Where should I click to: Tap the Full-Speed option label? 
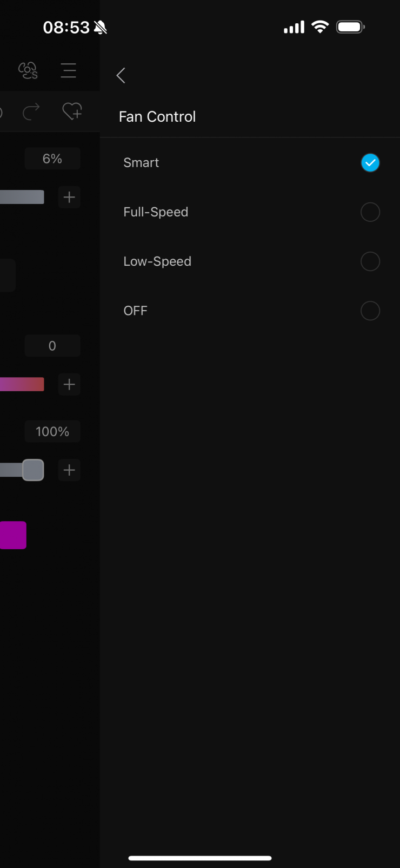click(x=156, y=212)
